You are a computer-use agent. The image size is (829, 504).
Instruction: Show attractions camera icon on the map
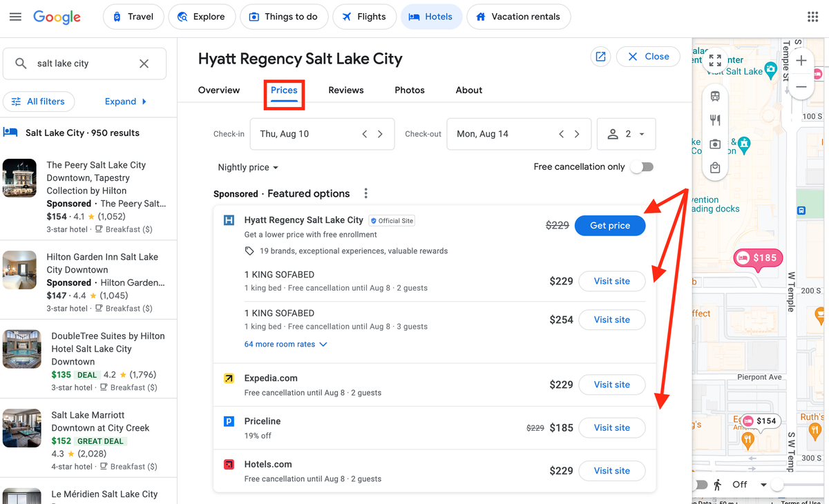tap(715, 144)
